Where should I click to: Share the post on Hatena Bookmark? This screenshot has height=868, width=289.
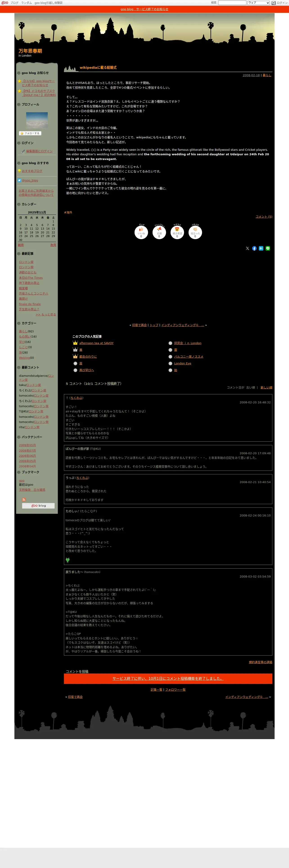(x=261, y=248)
